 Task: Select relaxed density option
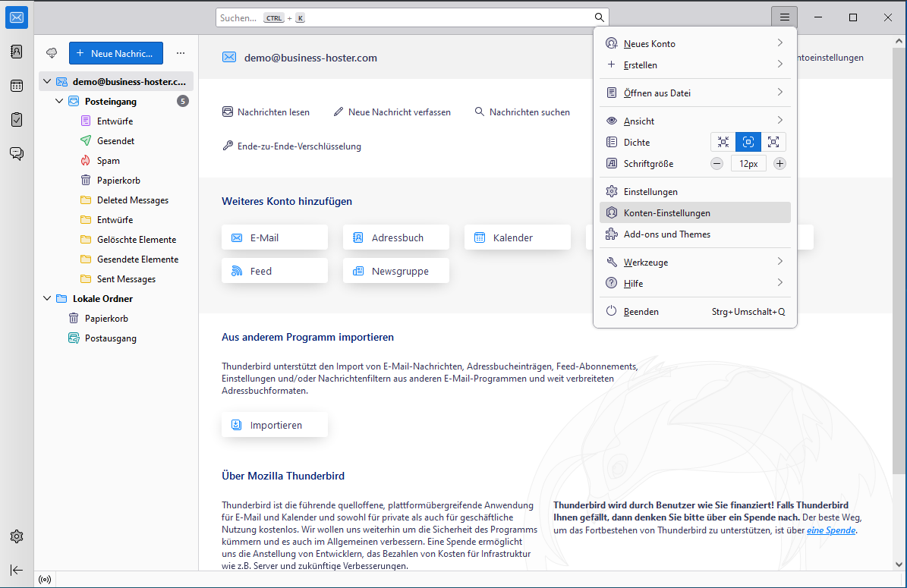click(x=773, y=142)
